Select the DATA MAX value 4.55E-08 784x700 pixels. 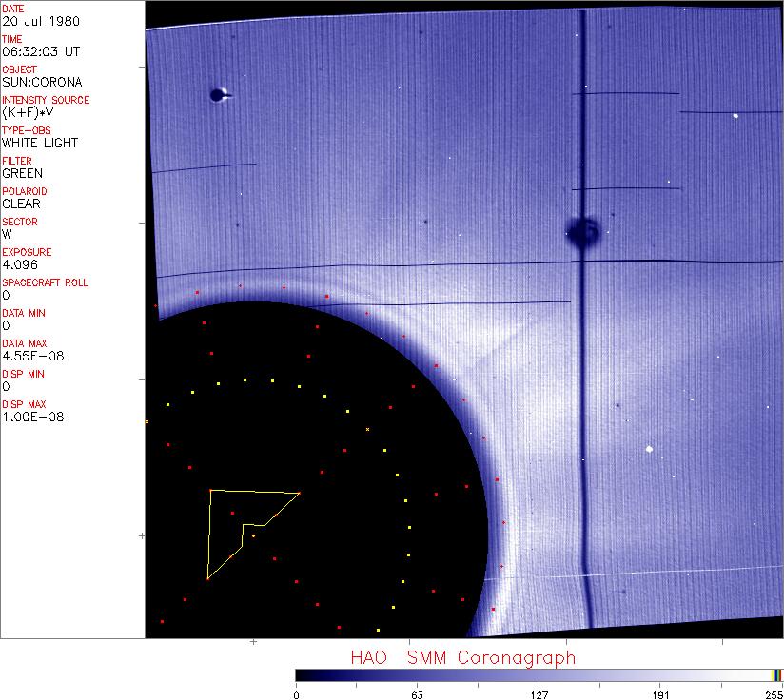point(28,356)
